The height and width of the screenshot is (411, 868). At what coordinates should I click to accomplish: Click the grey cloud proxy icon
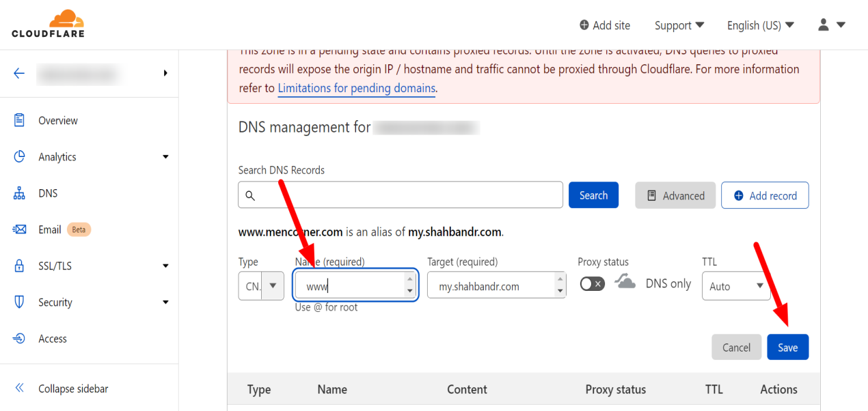click(x=625, y=282)
